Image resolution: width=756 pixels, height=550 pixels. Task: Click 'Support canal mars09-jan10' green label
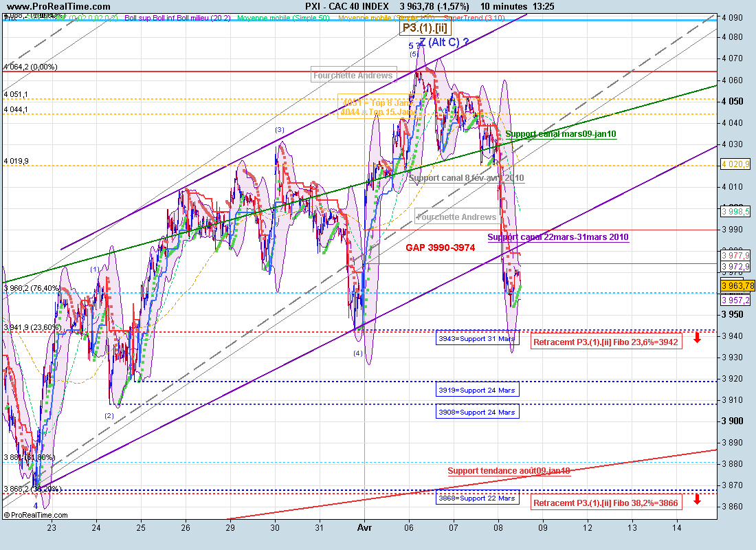561,134
